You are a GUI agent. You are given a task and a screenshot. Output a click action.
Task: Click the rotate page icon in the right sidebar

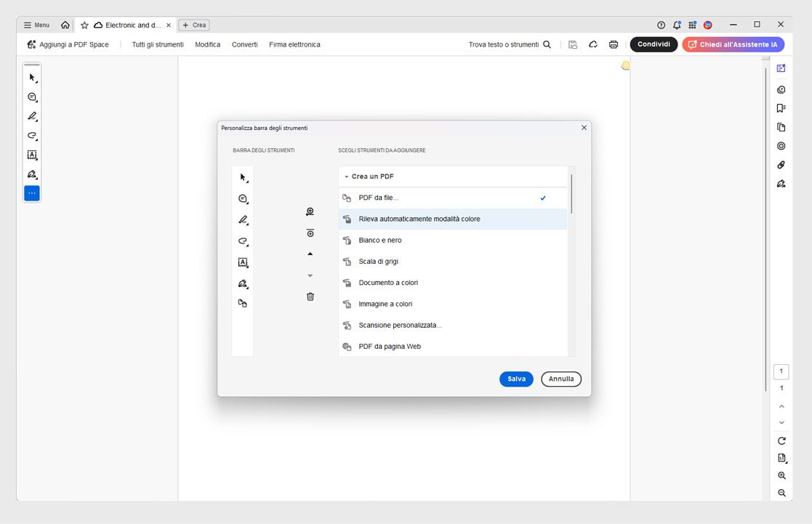[x=781, y=440]
